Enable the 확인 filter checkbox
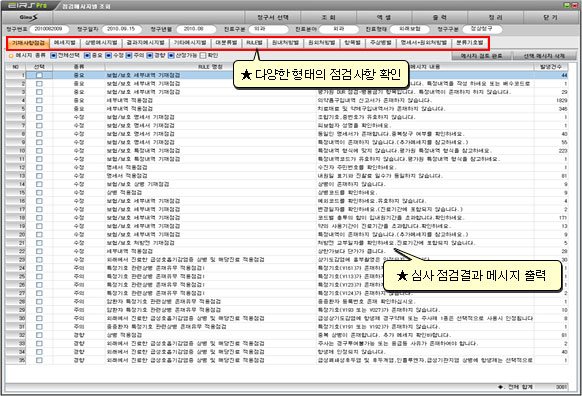 (203, 56)
